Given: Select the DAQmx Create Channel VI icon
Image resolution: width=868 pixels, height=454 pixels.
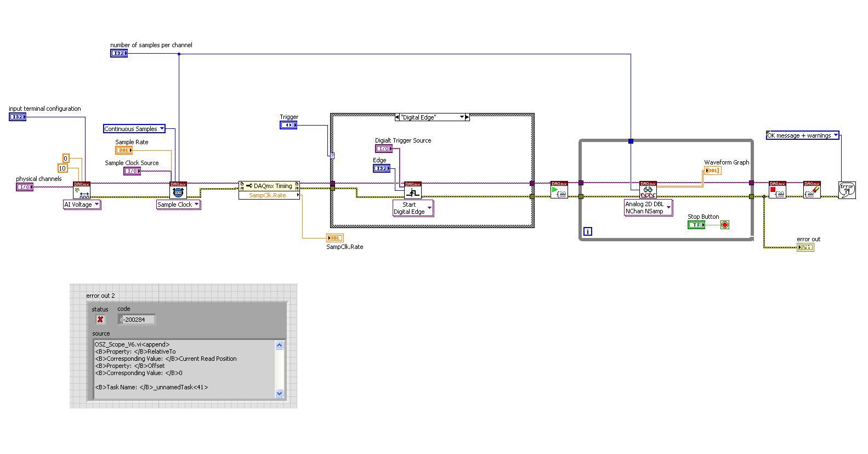Looking at the screenshot, I should [x=82, y=190].
